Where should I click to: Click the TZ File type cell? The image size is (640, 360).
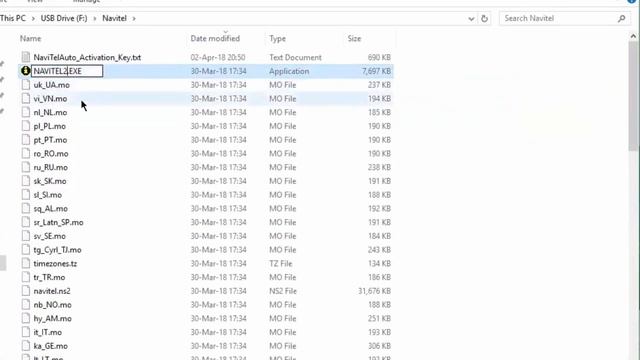281,263
